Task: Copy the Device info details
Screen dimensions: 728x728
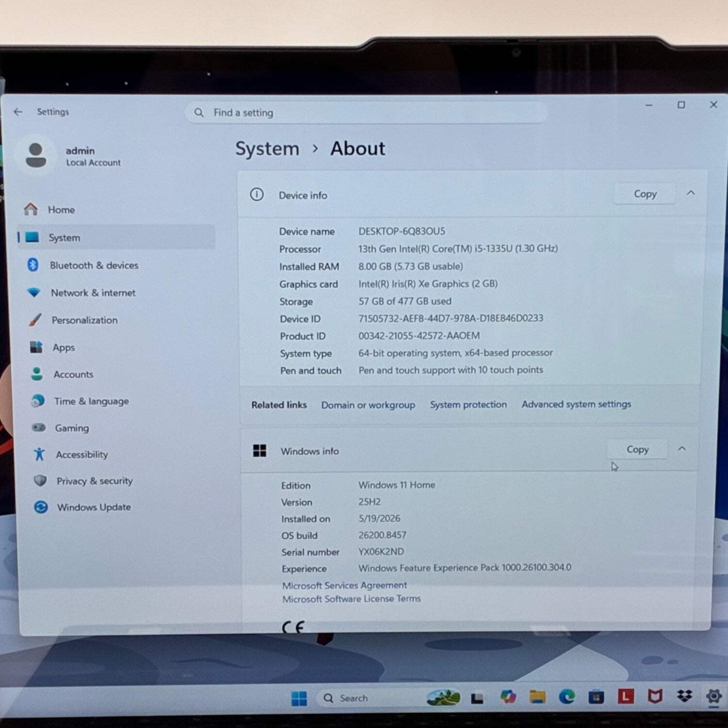Action: click(x=645, y=194)
